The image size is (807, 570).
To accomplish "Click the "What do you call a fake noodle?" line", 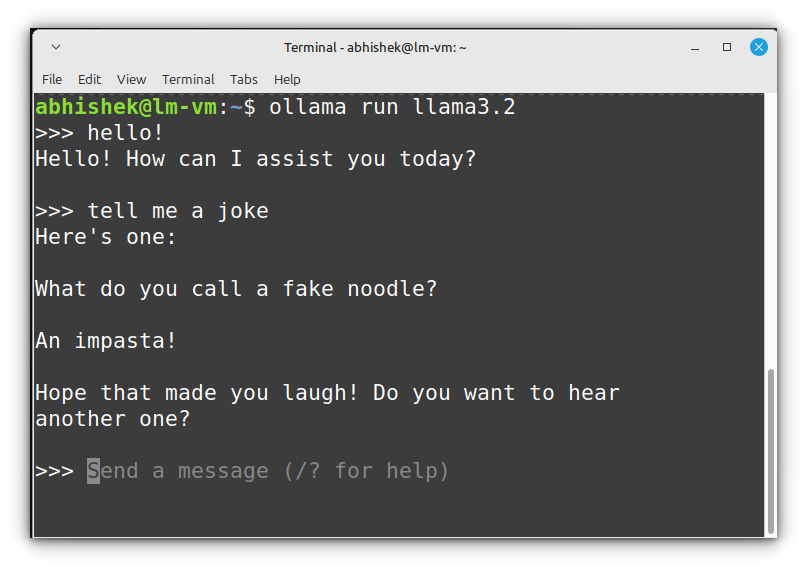I will [x=236, y=289].
